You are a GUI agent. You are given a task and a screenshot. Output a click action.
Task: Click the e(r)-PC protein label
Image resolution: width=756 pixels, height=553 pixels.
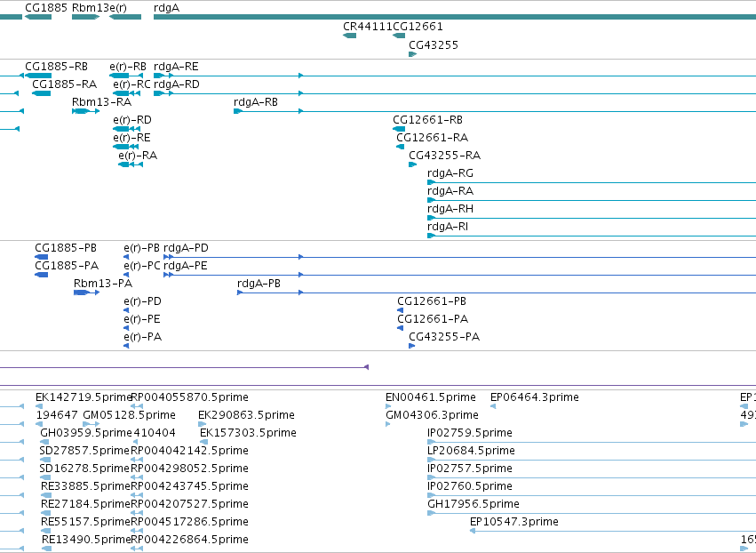point(142,266)
